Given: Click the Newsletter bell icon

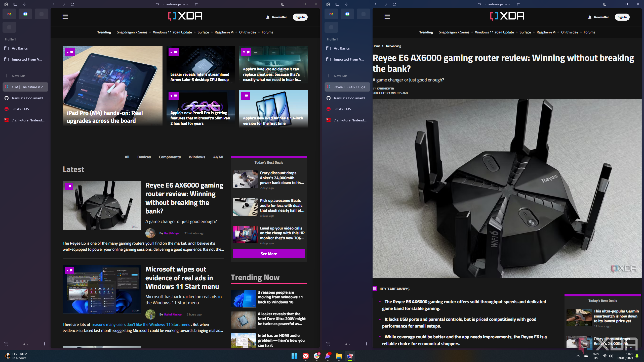Looking at the screenshot, I should (x=268, y=16).
